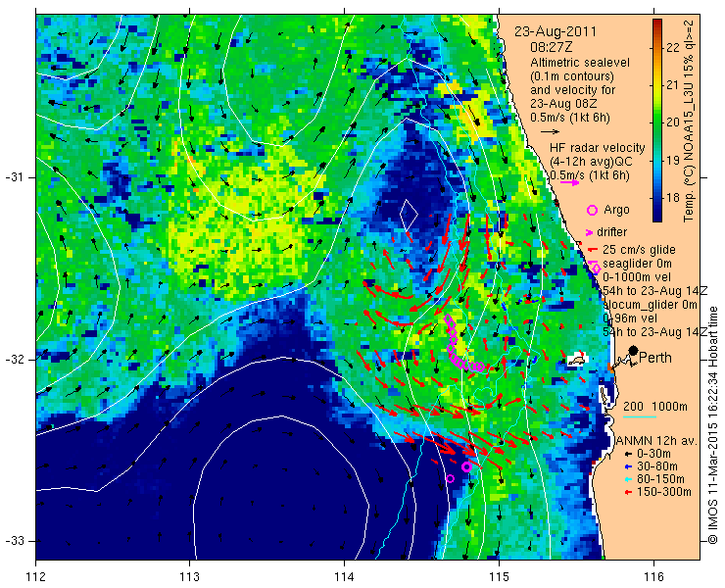The width and height of the screenshot is (725, 588).
Task: Click the 19 tick on the colour bar
Action: point(673,161)
